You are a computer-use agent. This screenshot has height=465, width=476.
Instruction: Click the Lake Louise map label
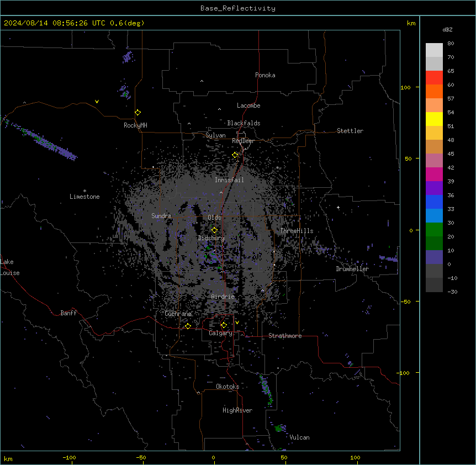click(x=10, y=267)
